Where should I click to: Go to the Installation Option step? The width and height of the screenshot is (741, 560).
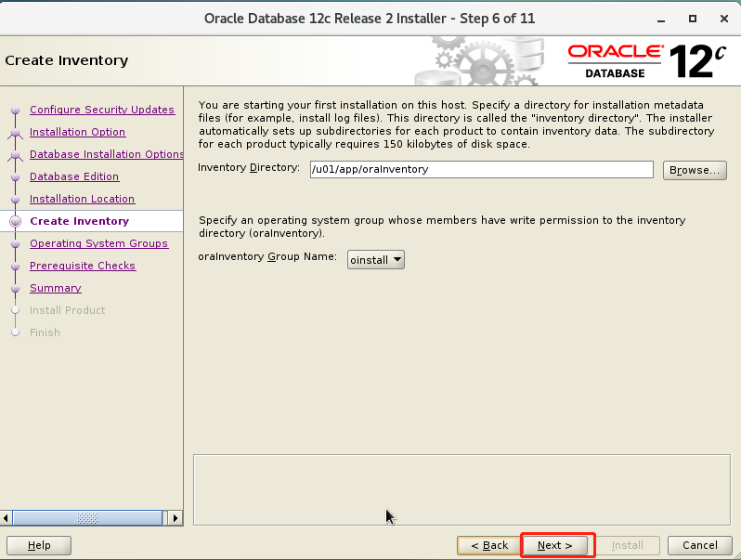[x=77, y=132]
